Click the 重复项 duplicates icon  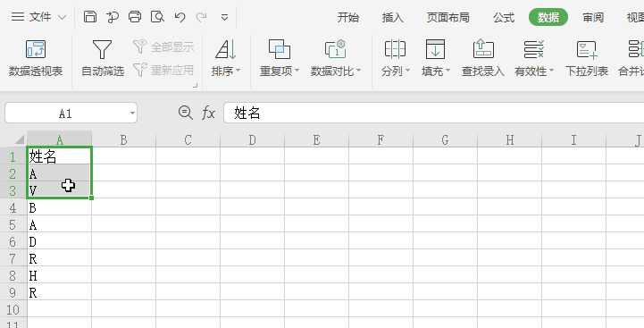[x=280, y=49]
